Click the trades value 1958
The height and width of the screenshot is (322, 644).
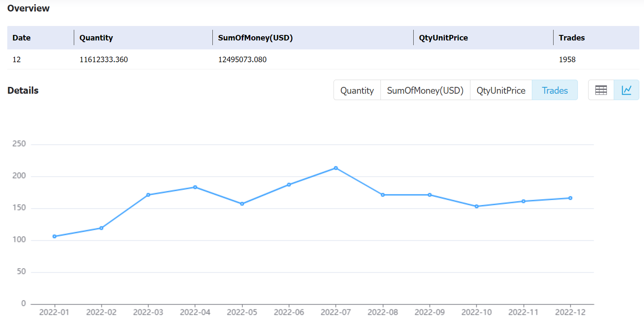[567, 60]
